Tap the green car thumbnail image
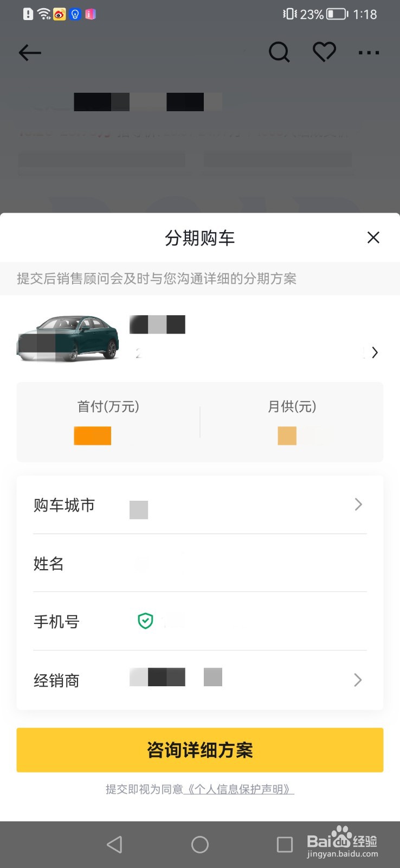This screenshot has height=868, width=400. point(68,338)
